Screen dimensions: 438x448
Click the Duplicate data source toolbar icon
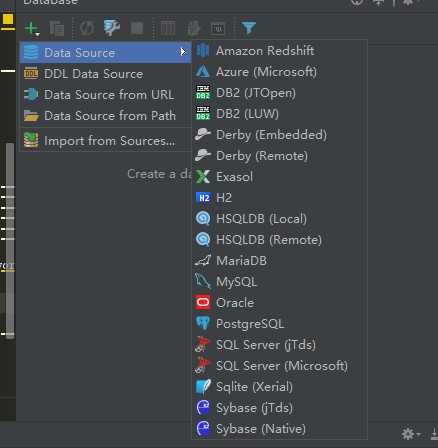coord(57,28)
